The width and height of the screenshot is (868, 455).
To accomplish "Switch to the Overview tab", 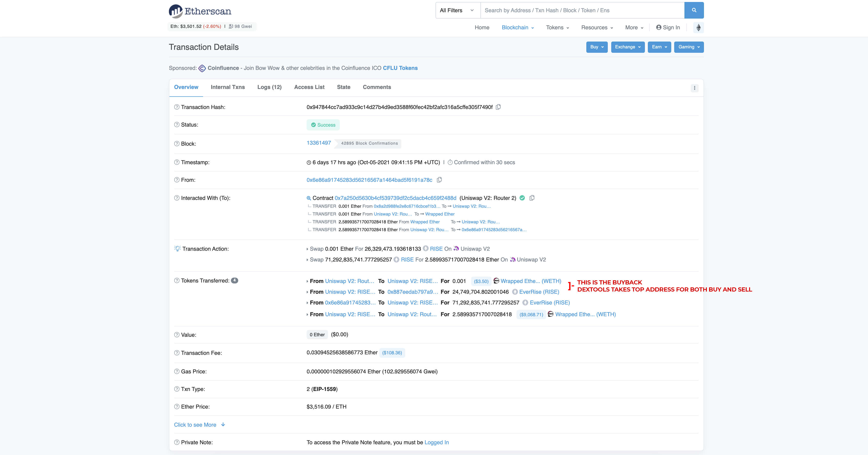I will click(x=186, y=87).
